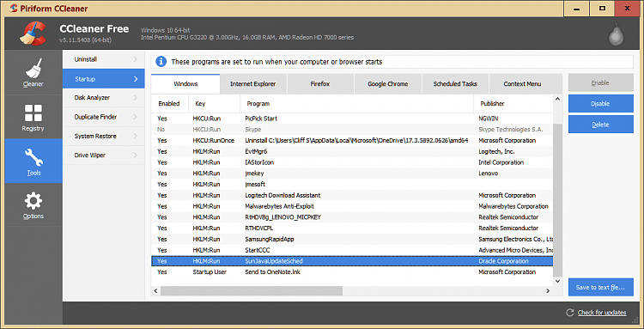
Task: Select the SunJavaUpdateSched entry
Action: 352,261
